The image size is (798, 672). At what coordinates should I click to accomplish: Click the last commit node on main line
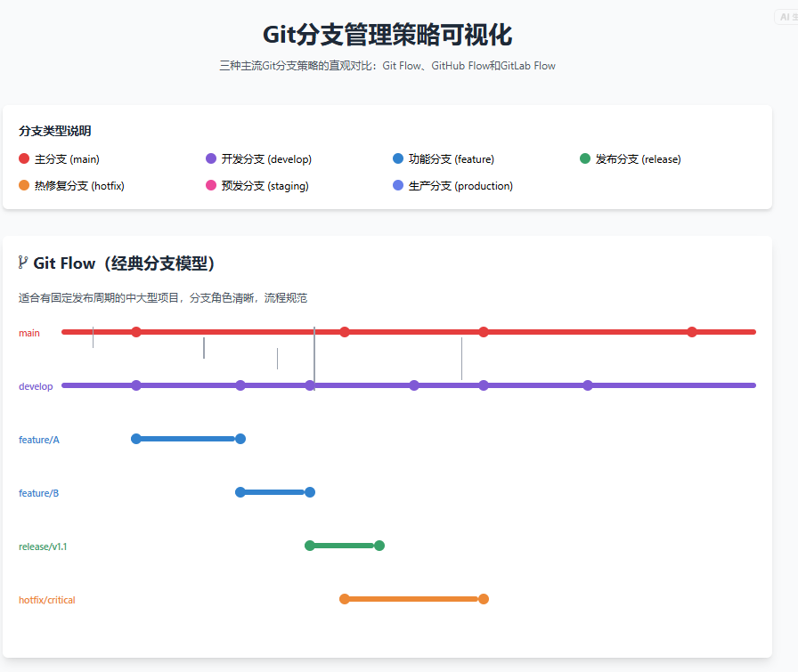(x=692, y=332)
